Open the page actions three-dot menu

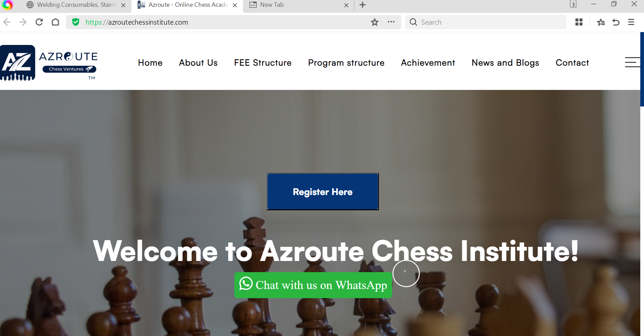391,22
